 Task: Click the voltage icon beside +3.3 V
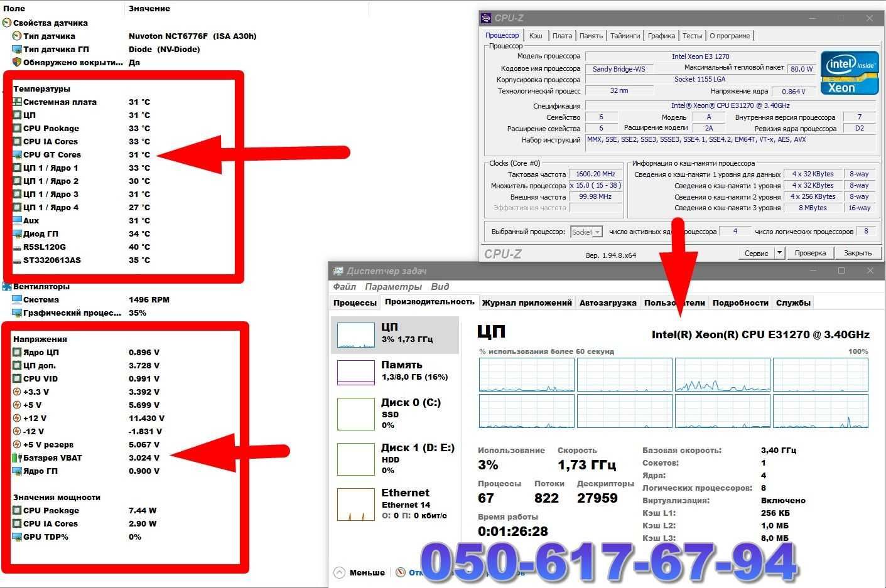17,392
